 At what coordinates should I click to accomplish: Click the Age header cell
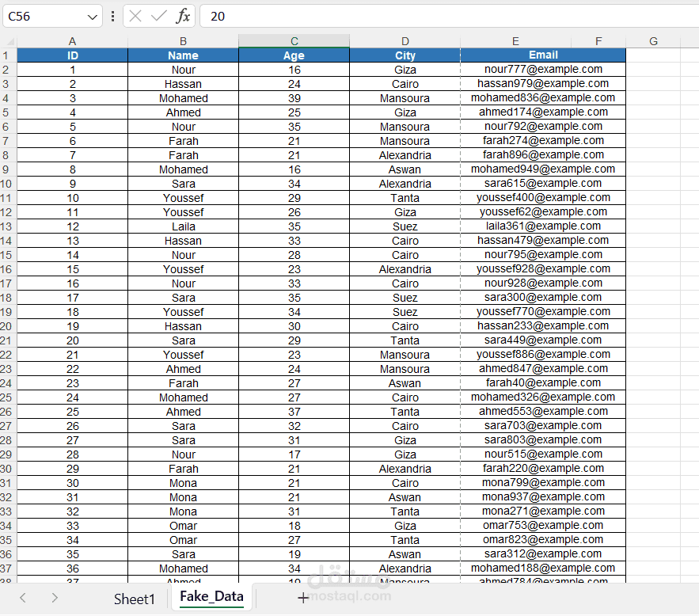(294, 55)
